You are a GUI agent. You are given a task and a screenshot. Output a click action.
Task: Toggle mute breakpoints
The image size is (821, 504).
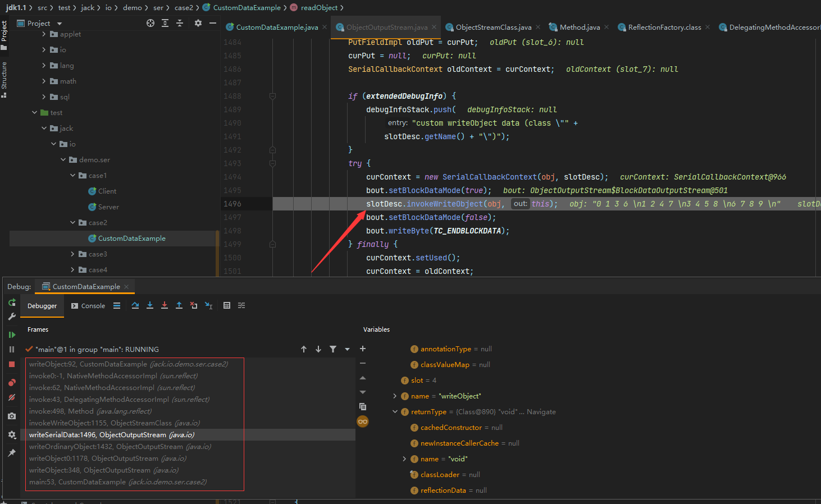(12, 397)
